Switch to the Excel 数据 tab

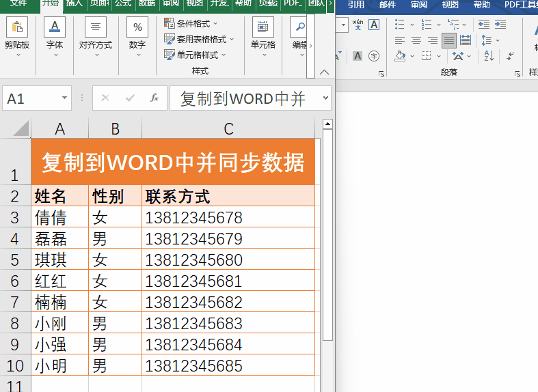tap(147, 3)
